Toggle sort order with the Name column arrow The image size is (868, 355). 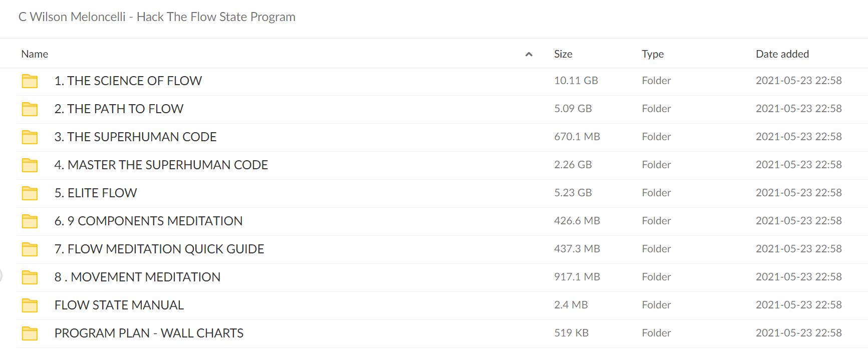[x=529, y=54]
